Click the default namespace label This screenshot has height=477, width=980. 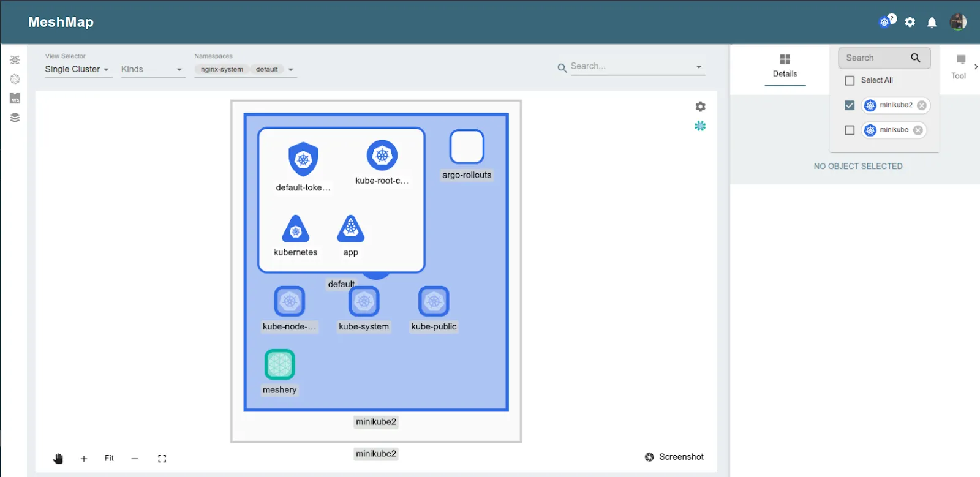tap(341, 284)
